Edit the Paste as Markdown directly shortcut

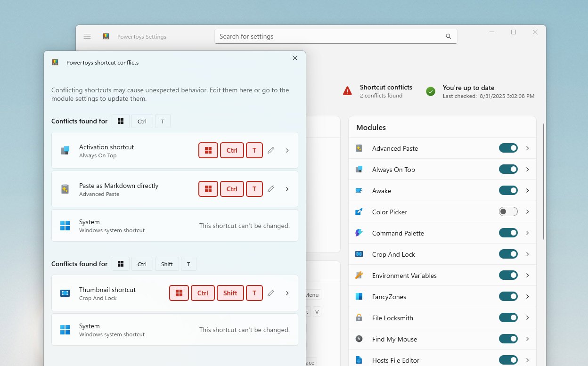point(271,189)
